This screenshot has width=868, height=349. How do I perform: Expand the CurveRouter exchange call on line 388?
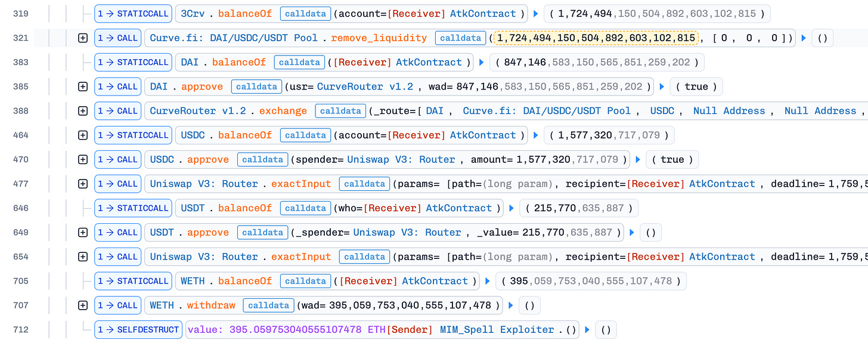point(83,111)
